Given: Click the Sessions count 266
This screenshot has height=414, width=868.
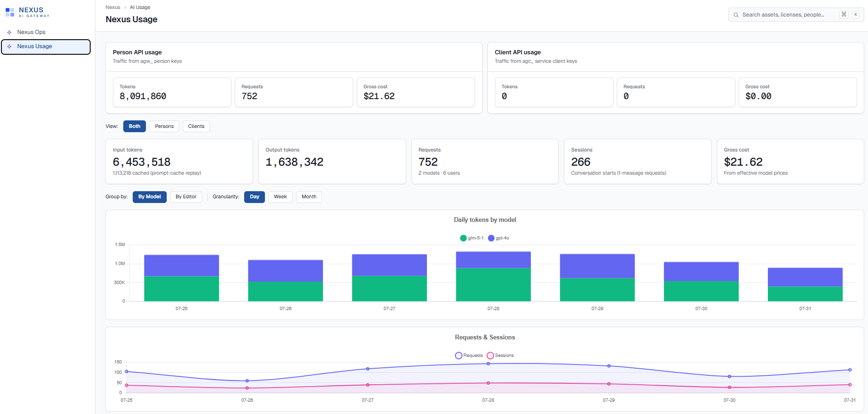Looking at the screenshot, I should (581, 162).
